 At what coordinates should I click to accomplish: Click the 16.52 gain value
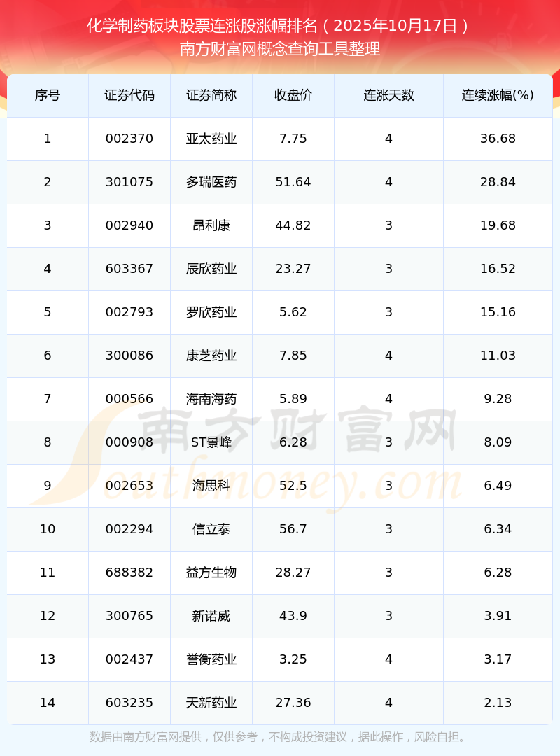tap(498, 269)
